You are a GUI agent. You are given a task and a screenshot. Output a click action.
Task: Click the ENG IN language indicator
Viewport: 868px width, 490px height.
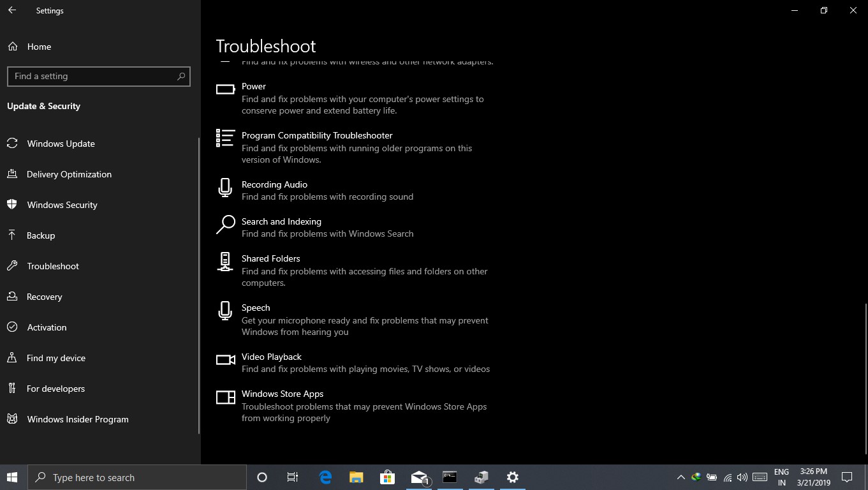[781, 477]
